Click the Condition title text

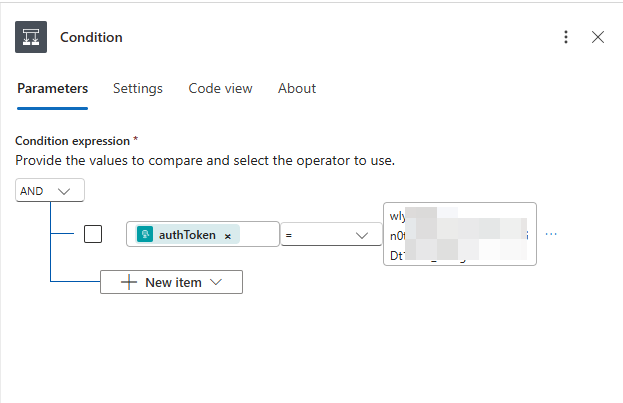(x=91, y=37)
